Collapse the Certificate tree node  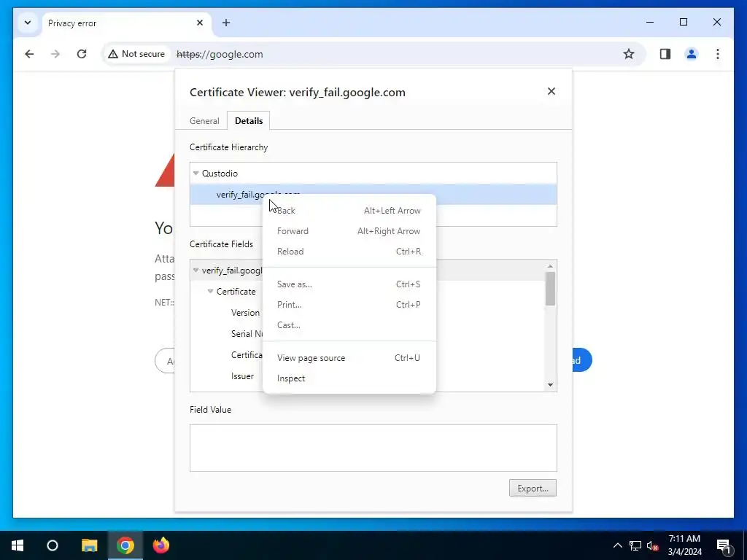pos(210,292)
